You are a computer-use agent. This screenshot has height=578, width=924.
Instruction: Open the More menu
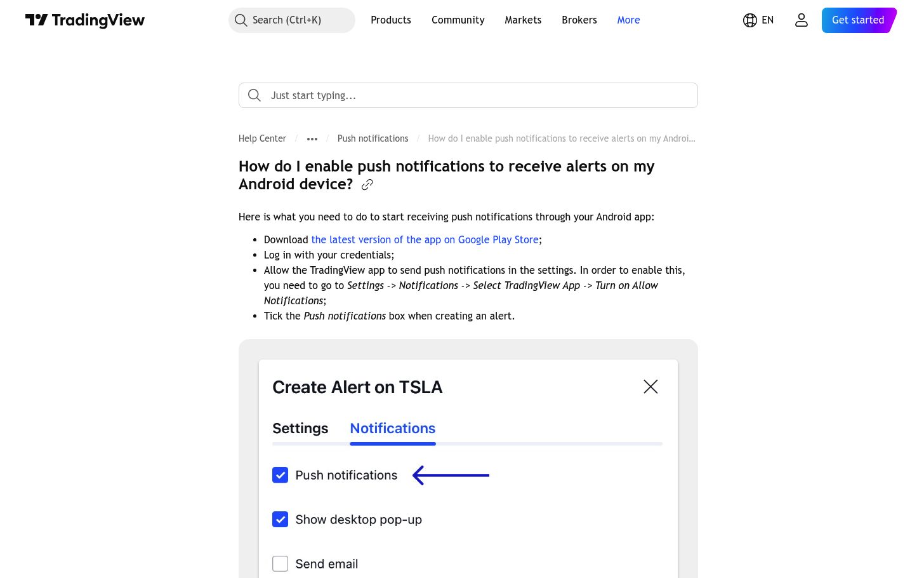pos(628,20)
